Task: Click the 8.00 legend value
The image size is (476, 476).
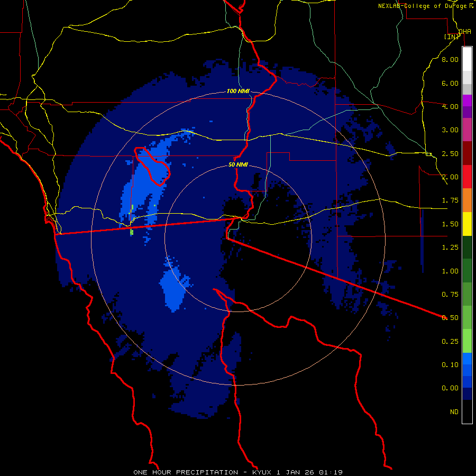Action: point(450,59)
